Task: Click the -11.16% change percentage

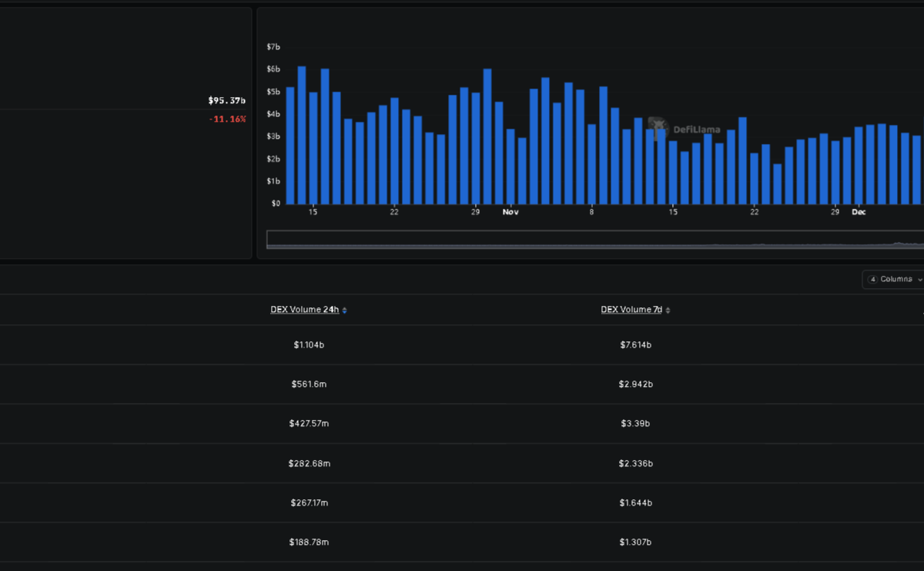Action: 227,119
